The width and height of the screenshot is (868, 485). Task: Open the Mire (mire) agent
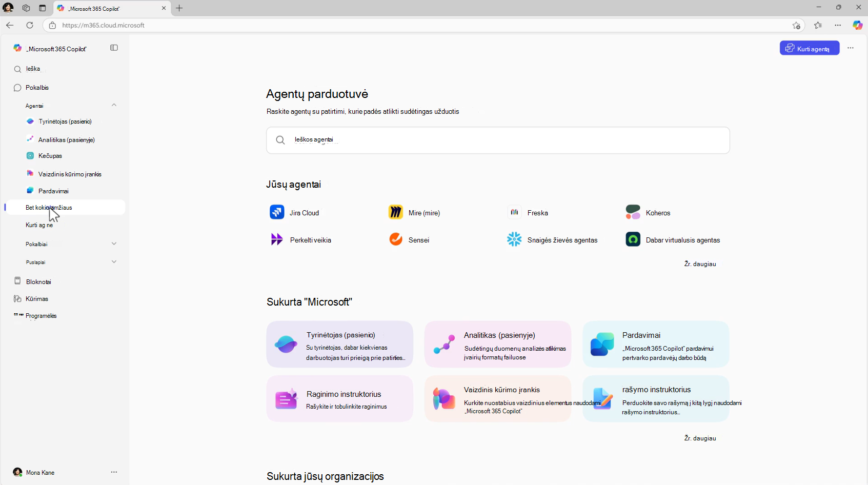(x=414, y=212)
